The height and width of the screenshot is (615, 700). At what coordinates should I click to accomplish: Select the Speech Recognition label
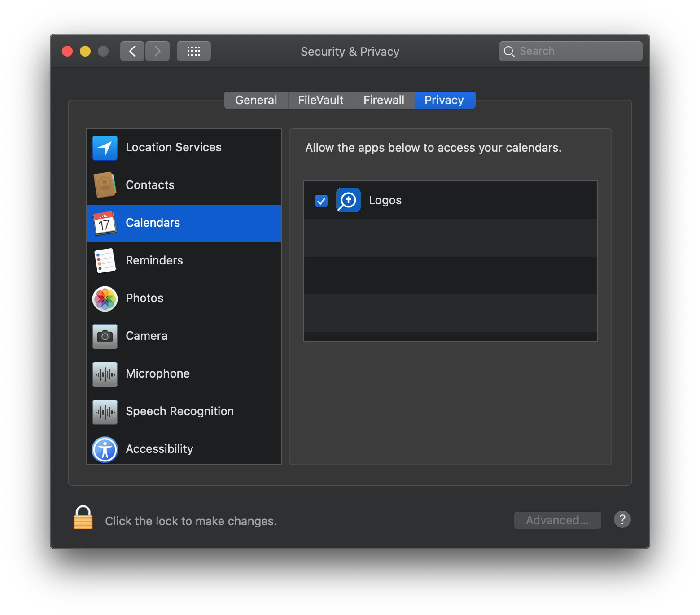(180, 411)
